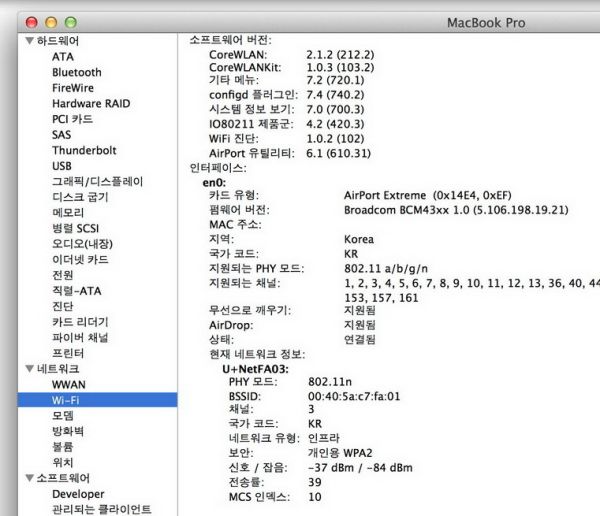Click the 소프트웨어 category label
The height and width of the screenshot is (516, 600).
(63, 478)
